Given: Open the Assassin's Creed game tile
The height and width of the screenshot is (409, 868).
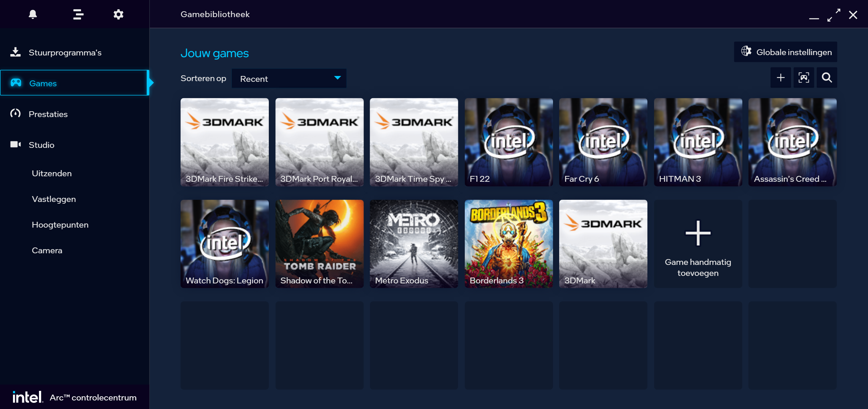Looking at the screenshot, I should (792, 142).
